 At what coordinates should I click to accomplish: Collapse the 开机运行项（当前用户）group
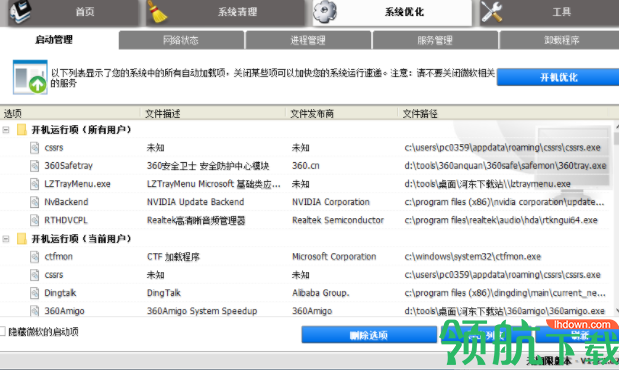[6, 239]
